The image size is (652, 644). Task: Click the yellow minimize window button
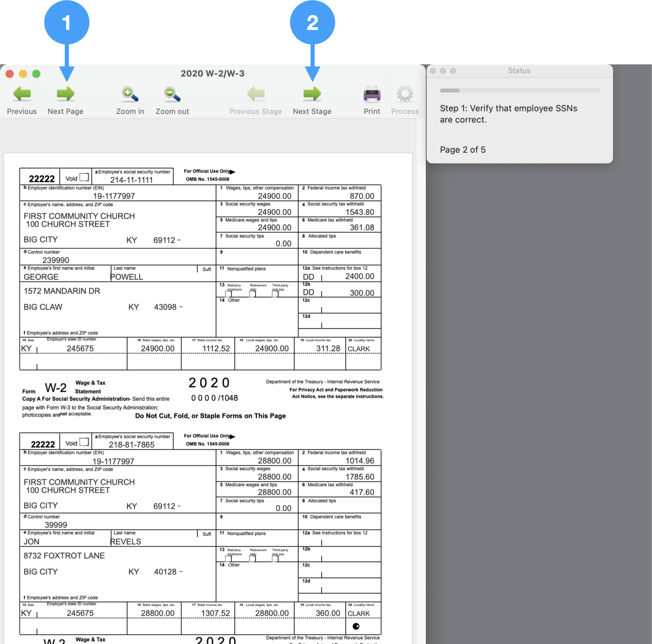[x=23, y=74]
